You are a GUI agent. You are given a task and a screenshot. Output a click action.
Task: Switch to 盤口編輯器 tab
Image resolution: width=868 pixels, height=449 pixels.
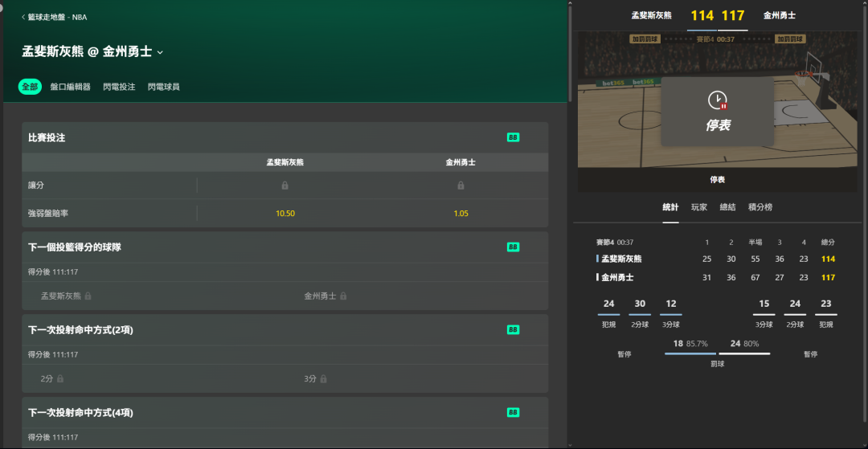pyautogui.click(x=70, y=87)
